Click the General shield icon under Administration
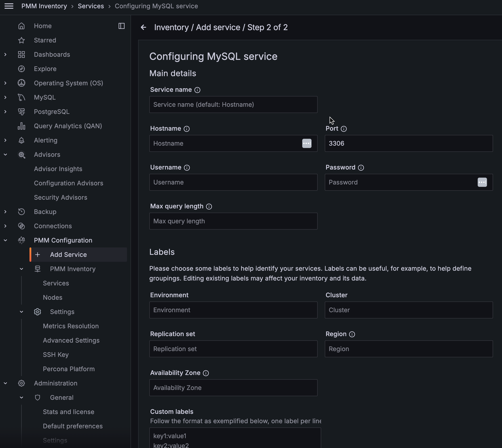This screenshot has width=502, height=448. coord(38,397)
